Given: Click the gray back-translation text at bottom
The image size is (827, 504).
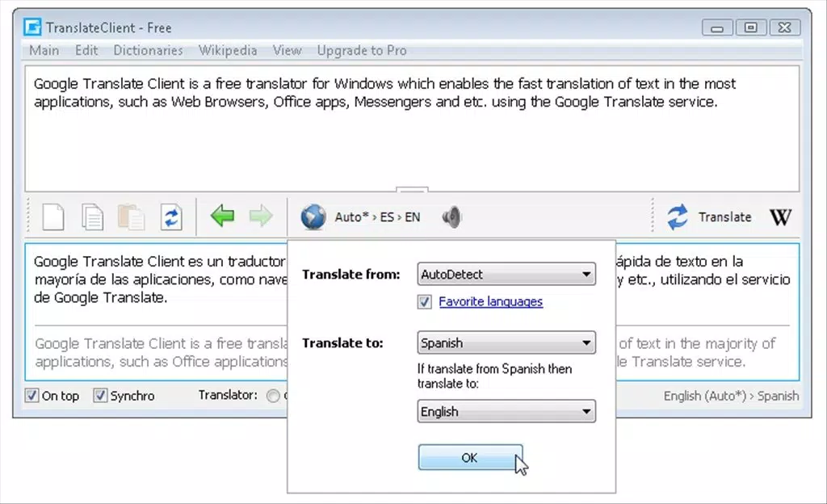Looking at the screenshot, I should tap(162, 353).
